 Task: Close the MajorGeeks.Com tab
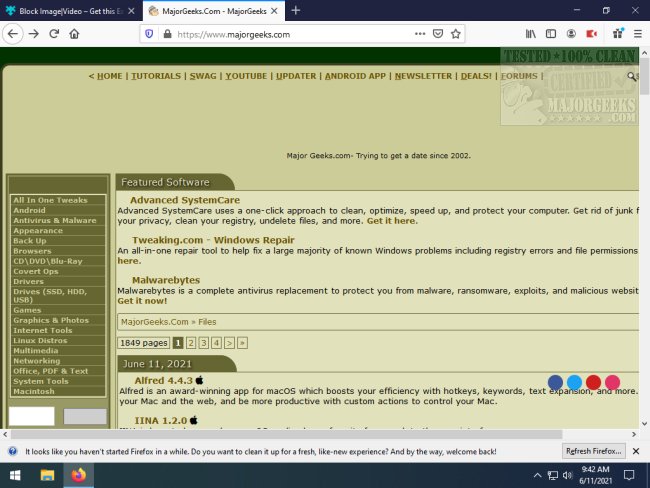click(274, 11)
